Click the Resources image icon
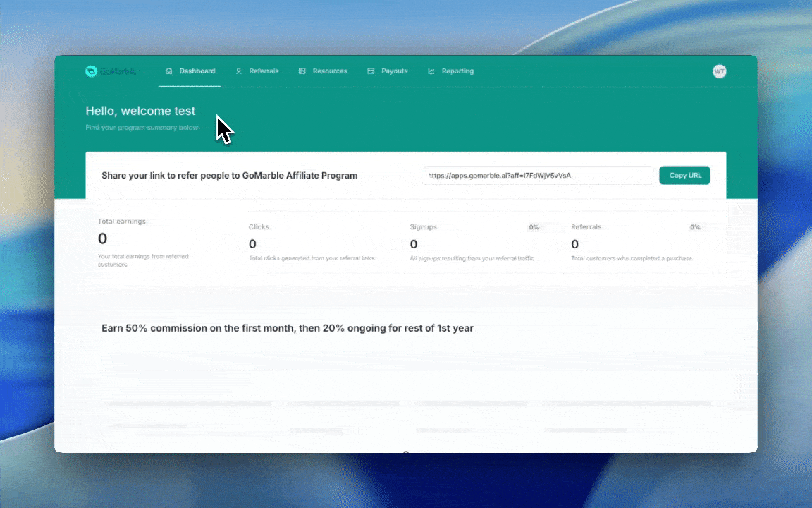 [302, 71]
